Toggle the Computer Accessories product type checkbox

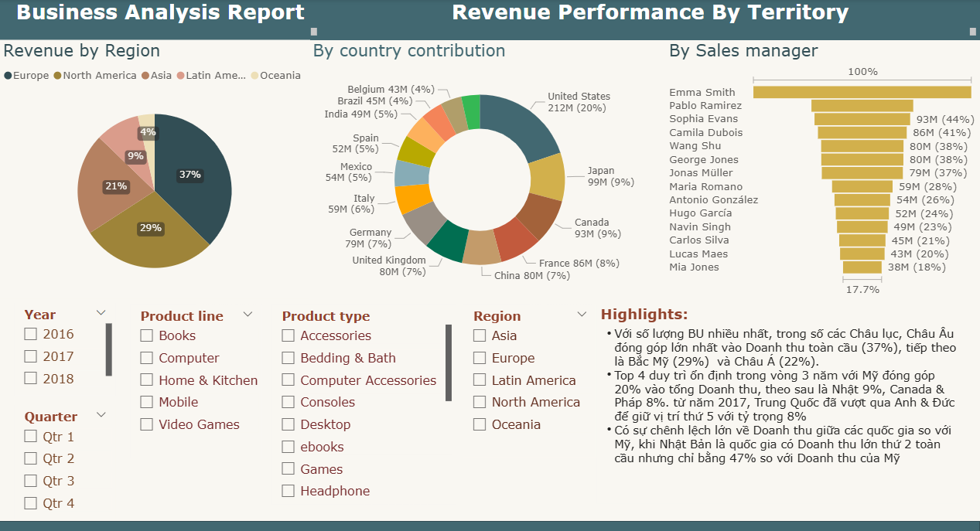point(289,380)
